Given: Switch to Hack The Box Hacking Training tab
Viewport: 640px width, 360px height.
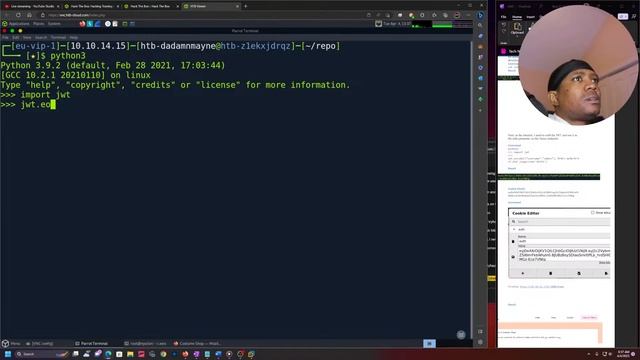Looking at the screenshot, I should tap(91, 6).
